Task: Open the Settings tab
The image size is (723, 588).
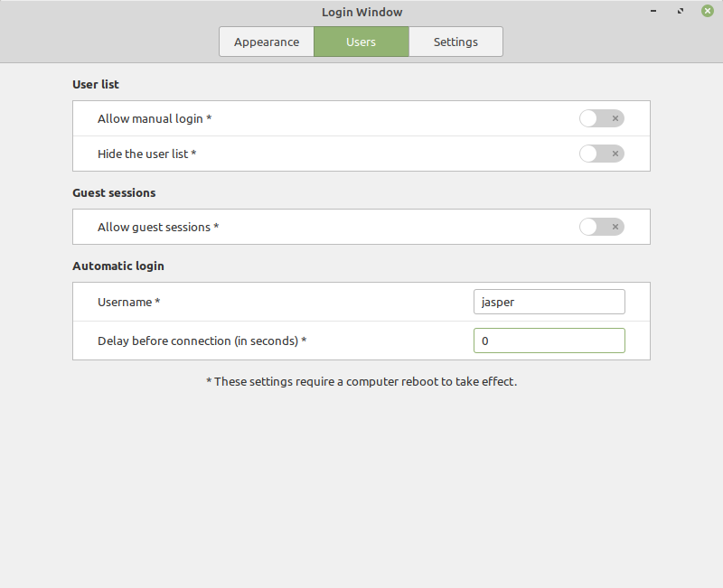Action: [x=455, y=42]
